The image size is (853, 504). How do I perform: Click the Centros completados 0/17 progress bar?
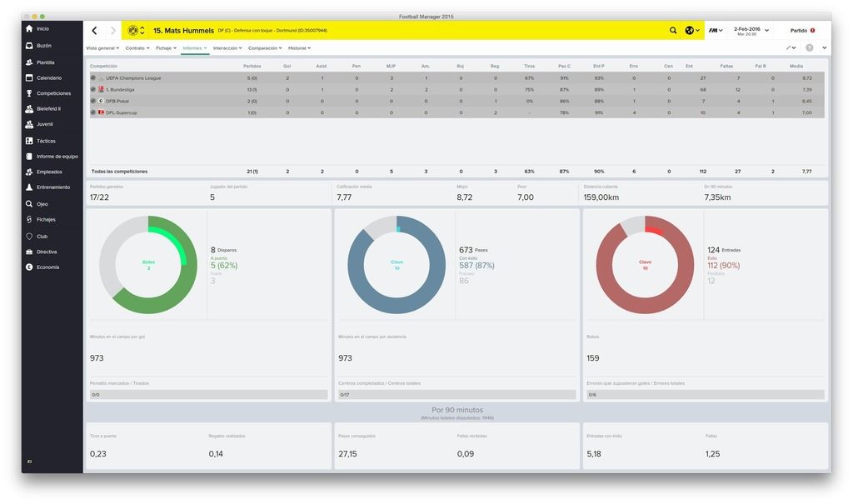457,395
